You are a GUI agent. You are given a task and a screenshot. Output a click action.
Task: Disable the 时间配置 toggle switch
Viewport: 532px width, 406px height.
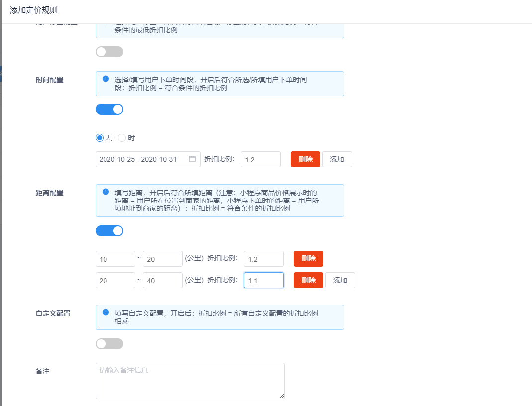click(x=109, y=109)
